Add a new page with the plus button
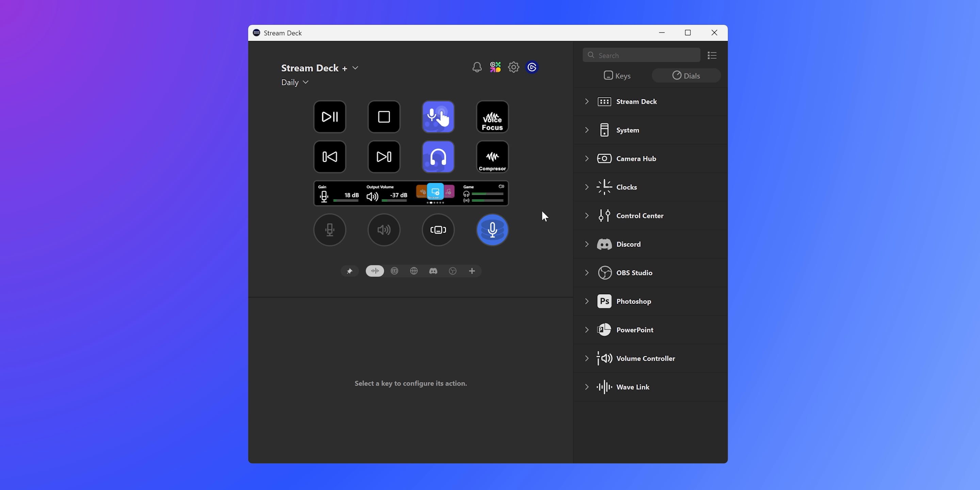Screen dimensions: 980x490 point(471,271)
